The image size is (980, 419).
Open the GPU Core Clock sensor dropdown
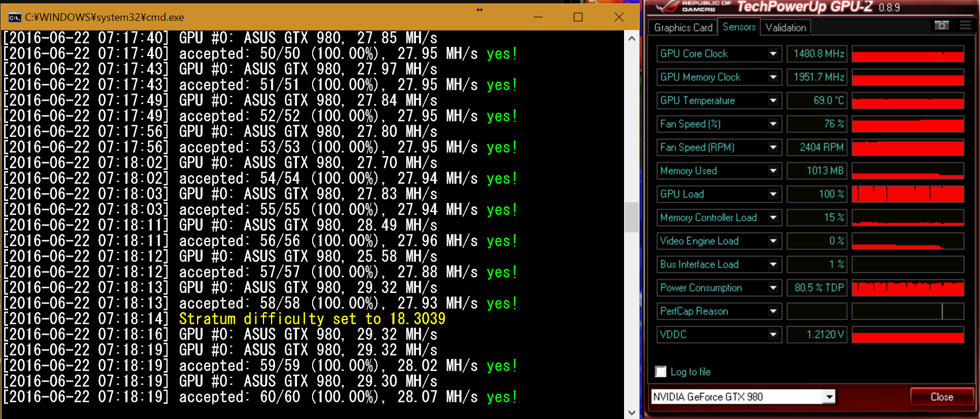(x=773, y=54)
